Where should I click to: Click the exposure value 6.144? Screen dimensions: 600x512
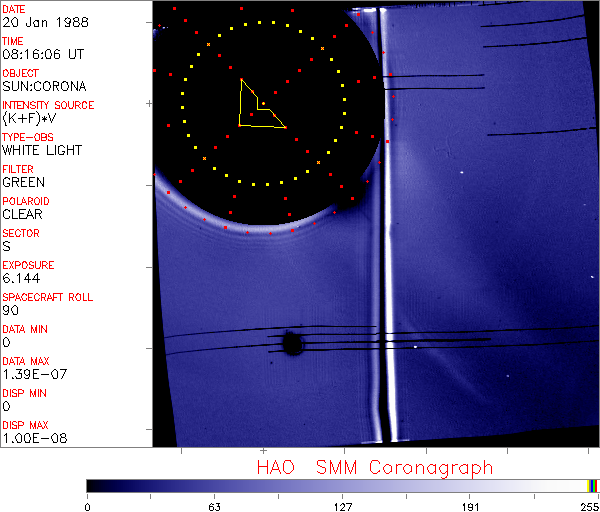coord(21,279)
